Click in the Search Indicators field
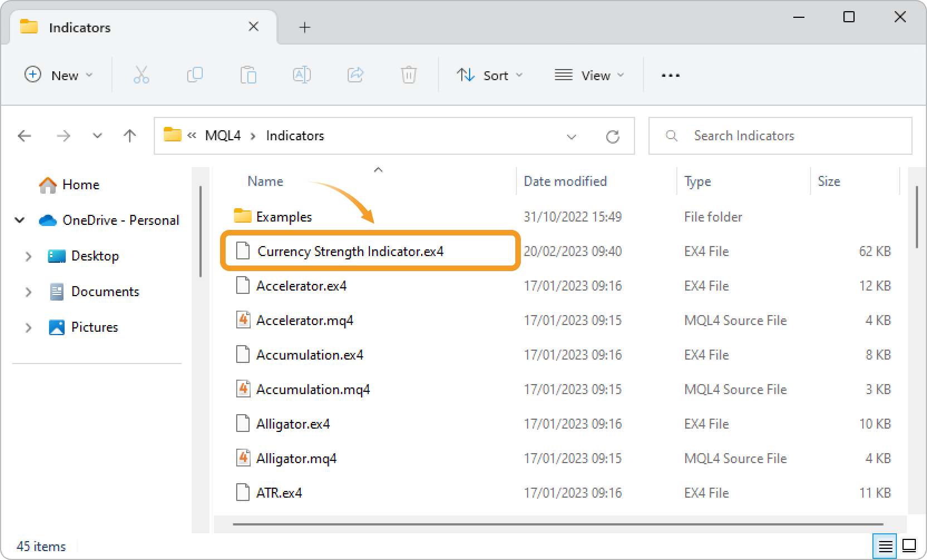This screenshot has width=927, height=560. coord(780,136)
